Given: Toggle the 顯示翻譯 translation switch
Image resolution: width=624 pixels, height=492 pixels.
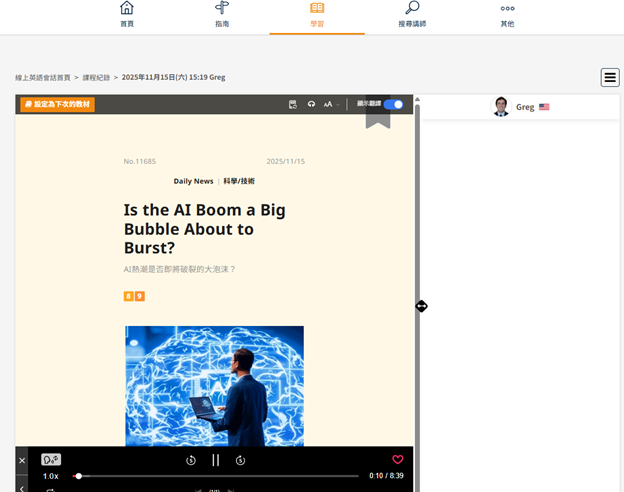Looking at the screenshot, I should [393, 104].
